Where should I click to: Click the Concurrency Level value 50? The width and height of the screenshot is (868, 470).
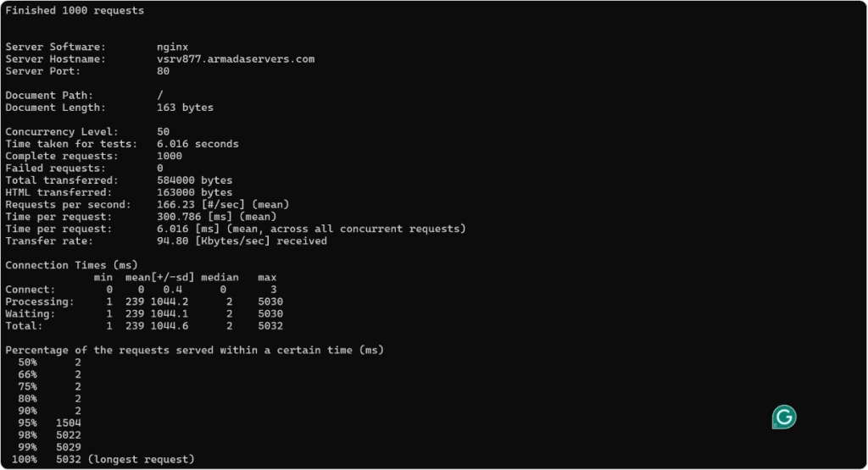[164, 132]
